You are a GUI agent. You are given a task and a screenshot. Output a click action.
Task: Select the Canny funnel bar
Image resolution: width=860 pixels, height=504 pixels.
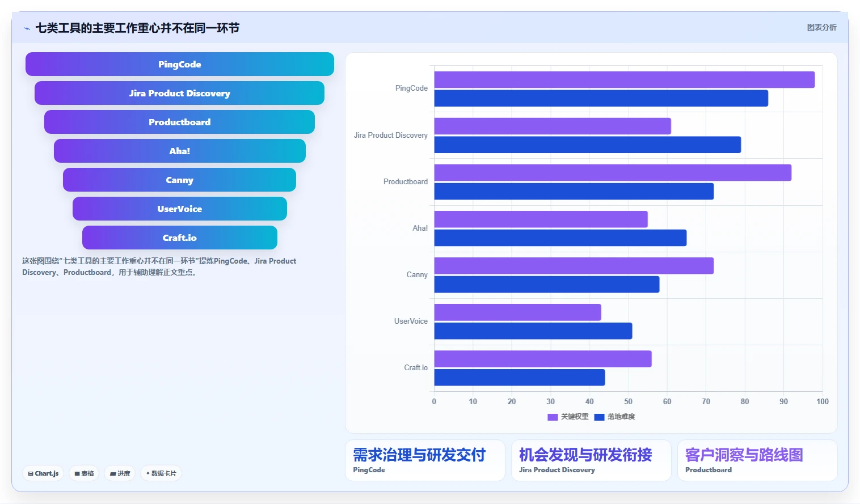179,180
